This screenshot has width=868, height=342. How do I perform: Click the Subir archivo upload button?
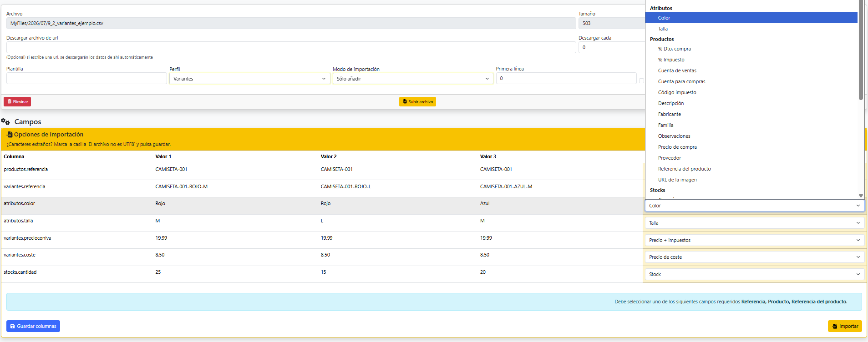click(x=417, y=102)
